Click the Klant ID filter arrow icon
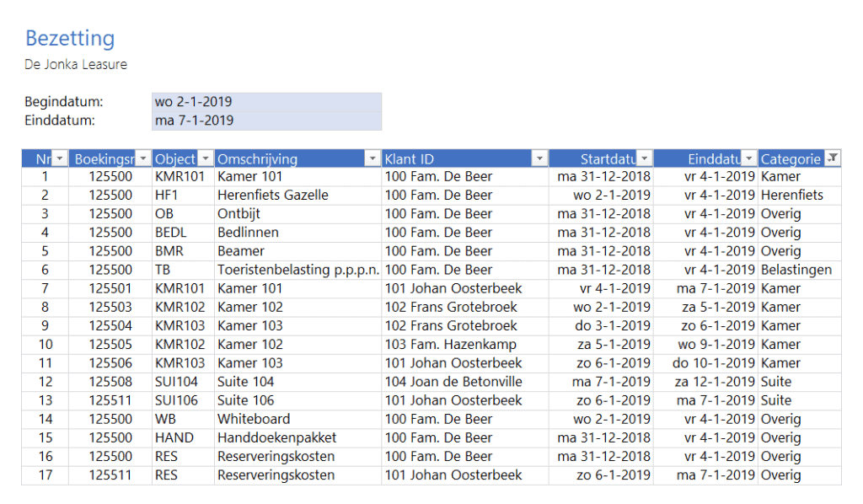Screen dimensions: 863x504 pos(539,158)
